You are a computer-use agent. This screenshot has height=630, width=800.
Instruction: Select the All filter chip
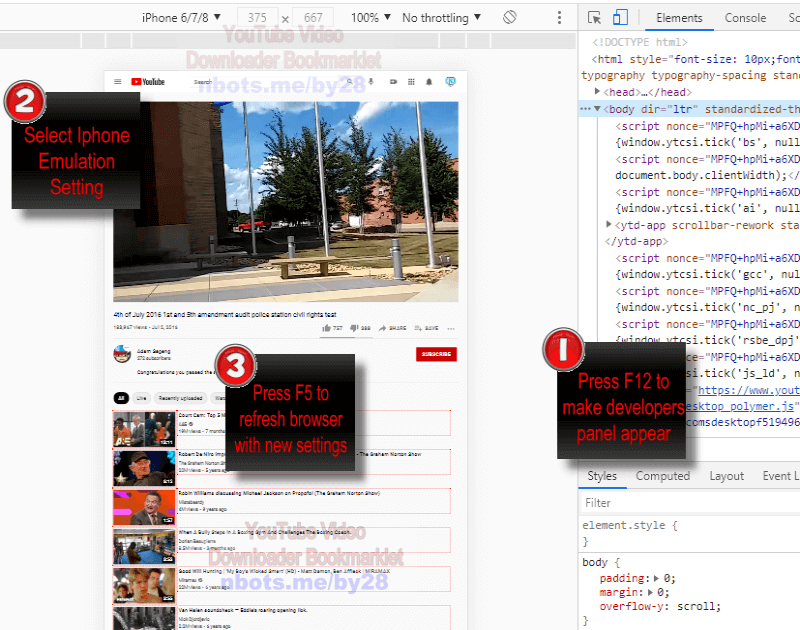(121, 398)
